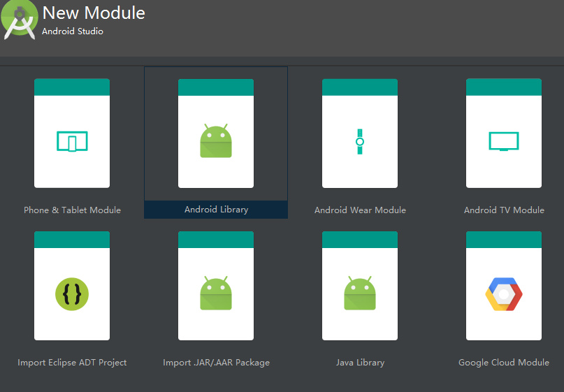Click the 'Android Wear Module' label
Viewport: 564px width, 392px height.
[x=360, y=210]
